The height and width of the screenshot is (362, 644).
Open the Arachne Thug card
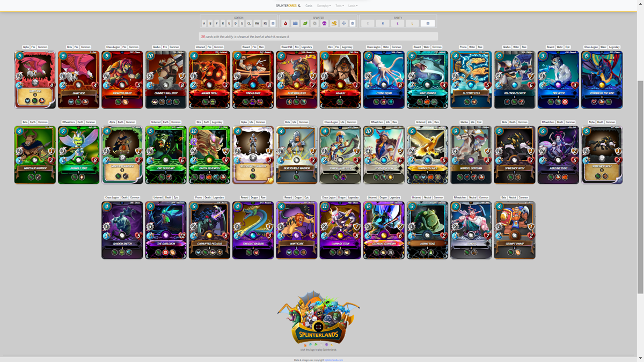(x=558, y=154)
